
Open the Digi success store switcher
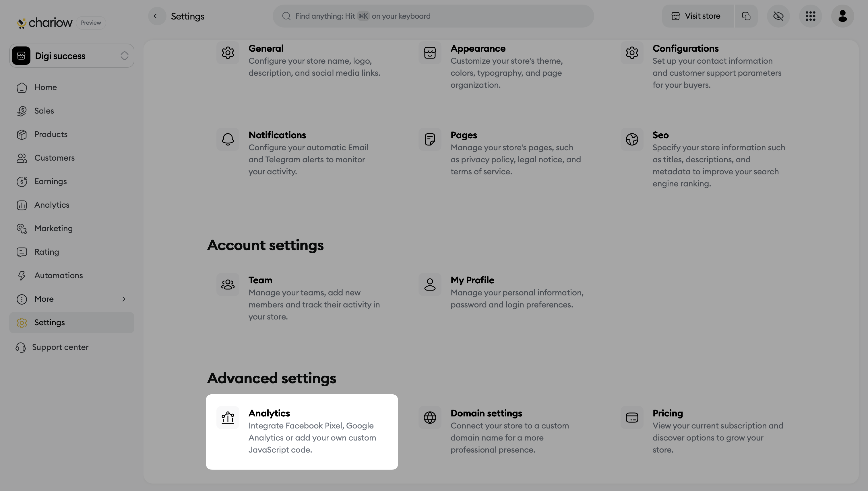(x=71, y=56)
